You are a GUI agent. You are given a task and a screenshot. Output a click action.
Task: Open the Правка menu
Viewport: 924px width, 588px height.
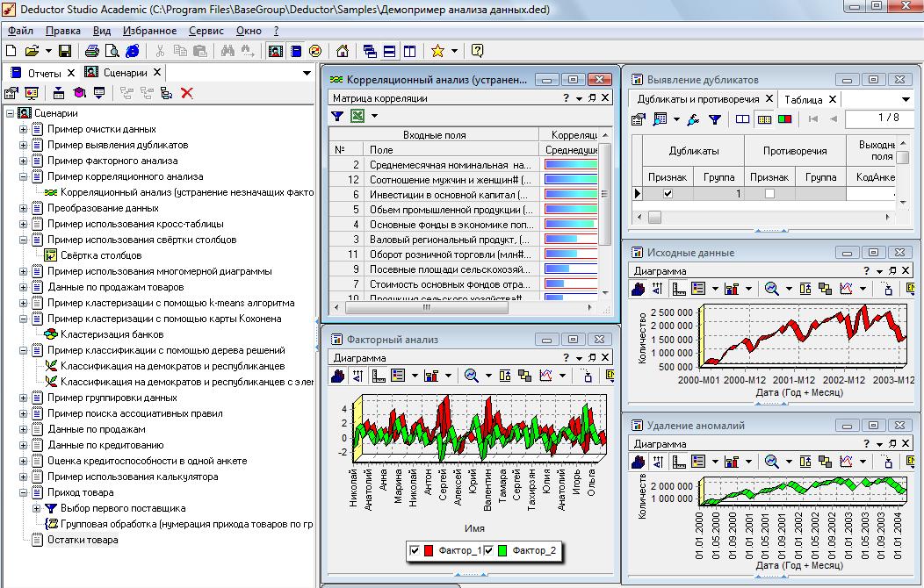click(x=63, y=31)
